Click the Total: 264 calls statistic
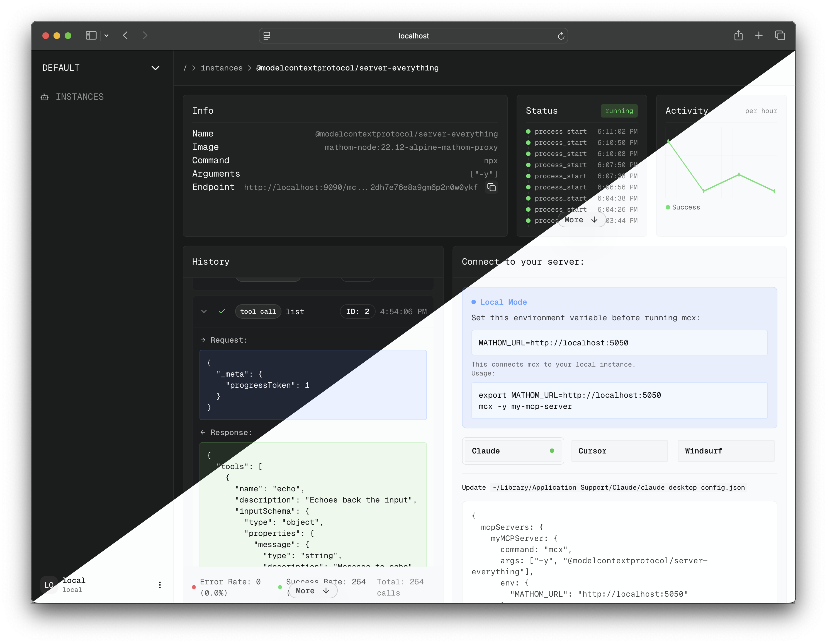The image size is (827, 644). pyautogui.click(x=400, y=587)
